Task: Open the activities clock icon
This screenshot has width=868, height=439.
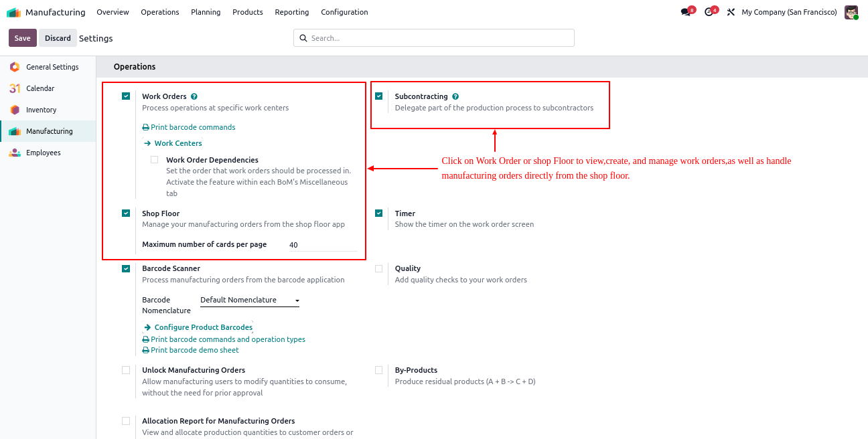Action: tap(709, 12)
